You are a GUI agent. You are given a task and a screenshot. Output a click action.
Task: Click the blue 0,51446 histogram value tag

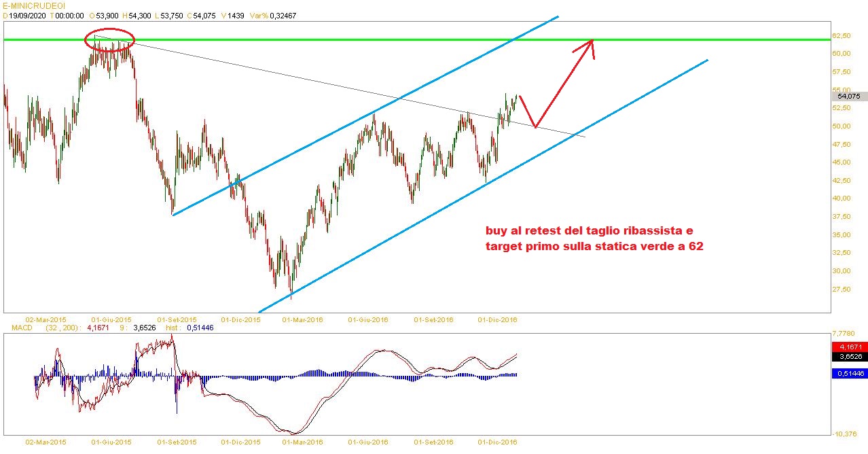[848, 373]
